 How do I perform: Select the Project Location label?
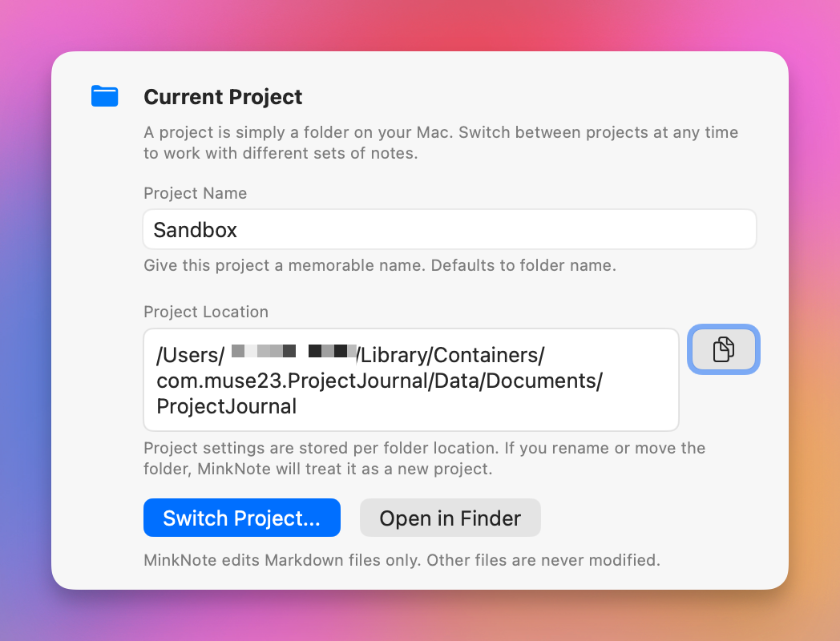pos(206,312)
